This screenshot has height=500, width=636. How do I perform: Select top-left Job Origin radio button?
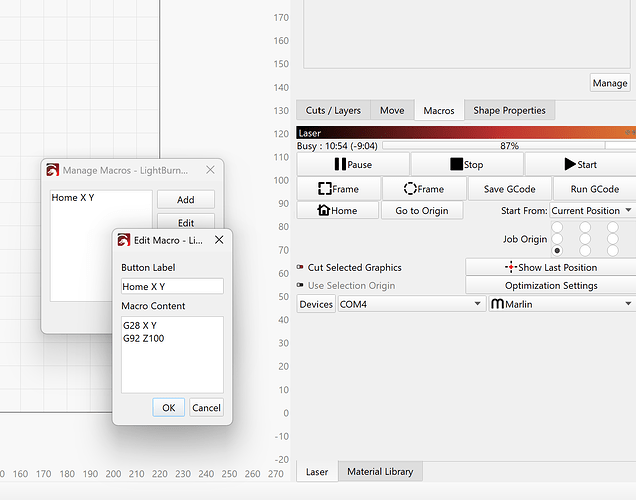click(557, 227)
